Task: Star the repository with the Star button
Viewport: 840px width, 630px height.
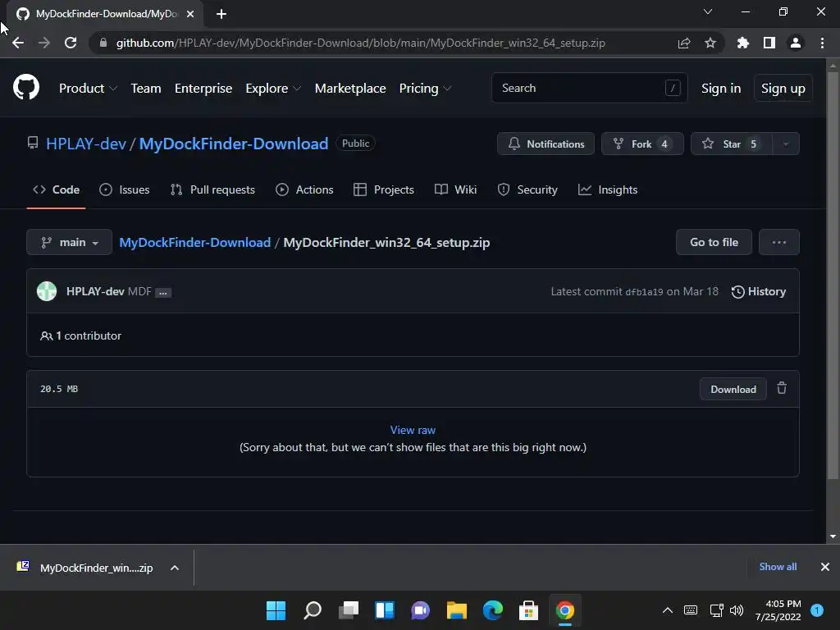Action: [731, 144]
